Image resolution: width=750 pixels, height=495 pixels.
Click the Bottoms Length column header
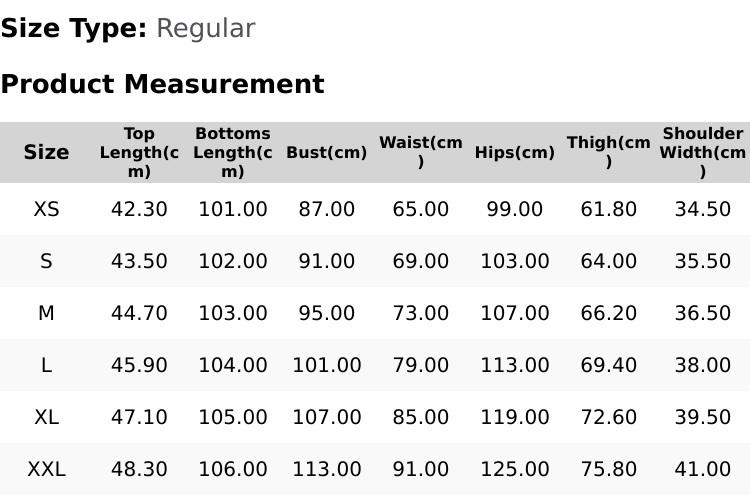[x=233, y=152]
